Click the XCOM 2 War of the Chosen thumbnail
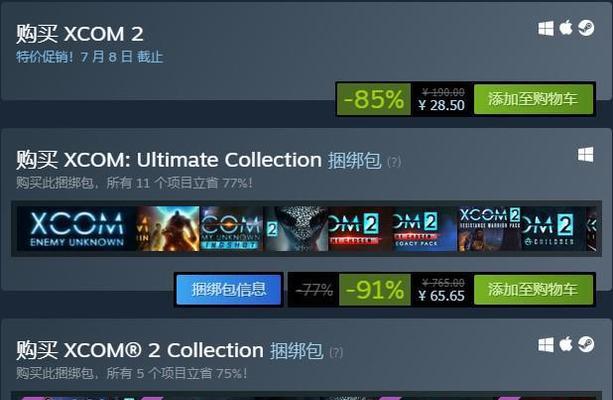Viewport: 613px width, 400px height. click(360, 229)
